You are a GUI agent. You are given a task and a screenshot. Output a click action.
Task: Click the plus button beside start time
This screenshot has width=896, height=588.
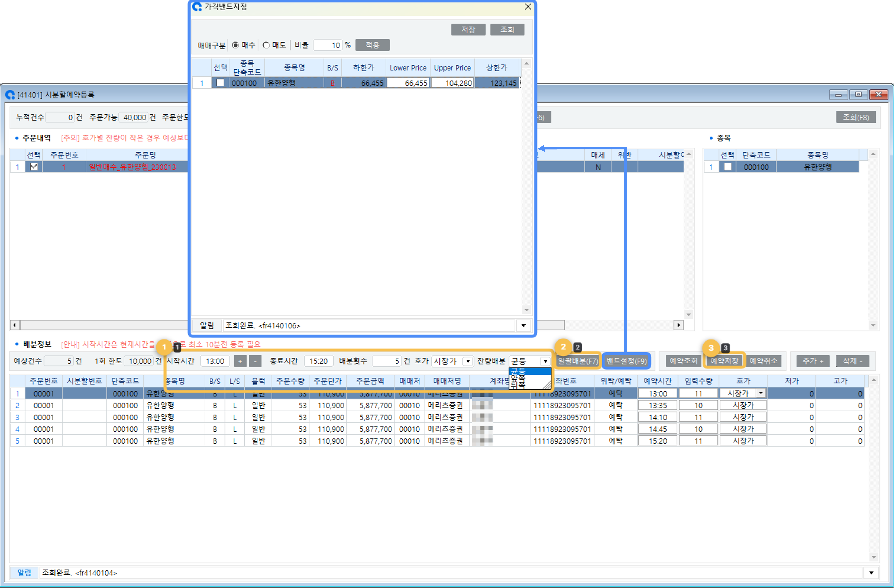pyautogui.click(x=240, y=361)
